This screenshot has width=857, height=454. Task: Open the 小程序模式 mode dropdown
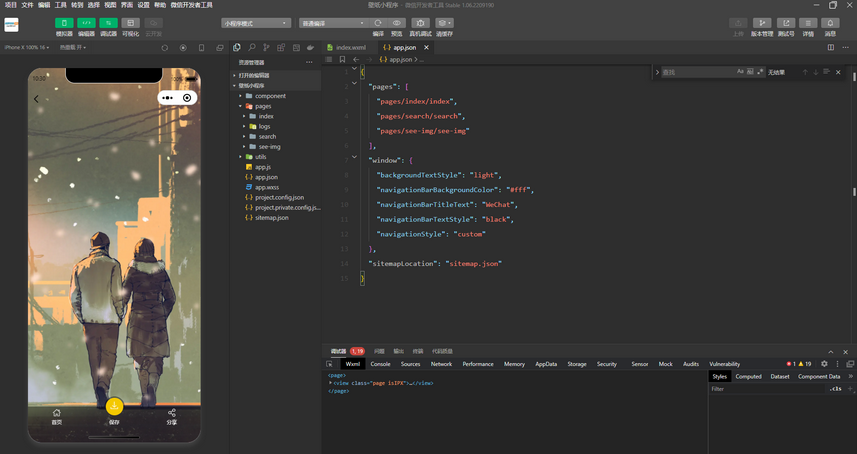coord(255,23)
